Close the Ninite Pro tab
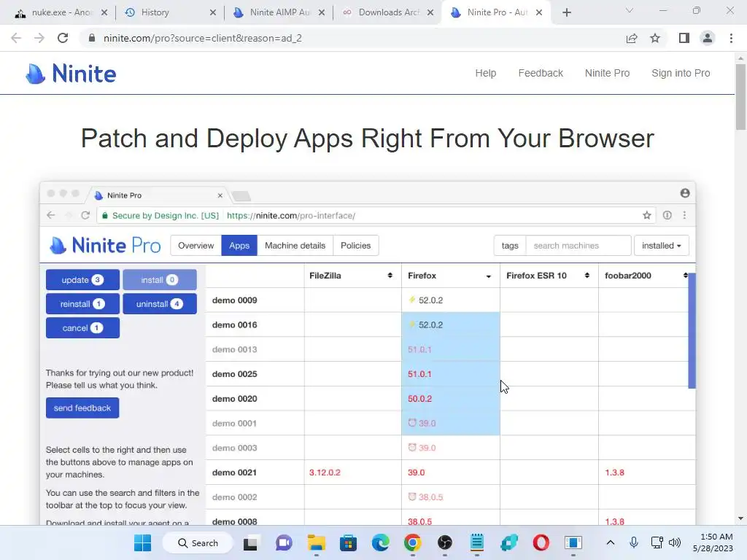747x560 pixels. pyautogui.click(x=539, y=13)
